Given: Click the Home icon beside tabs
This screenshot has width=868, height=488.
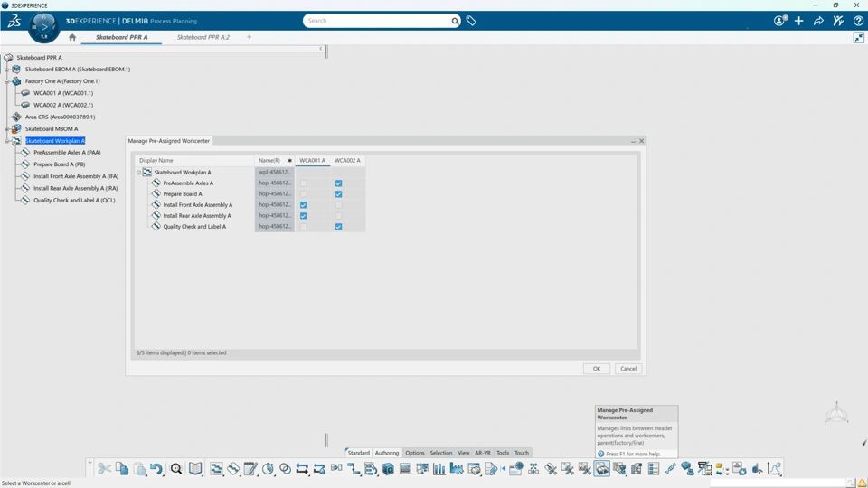Looking at the screenshot, I should [x=72, y=37].
